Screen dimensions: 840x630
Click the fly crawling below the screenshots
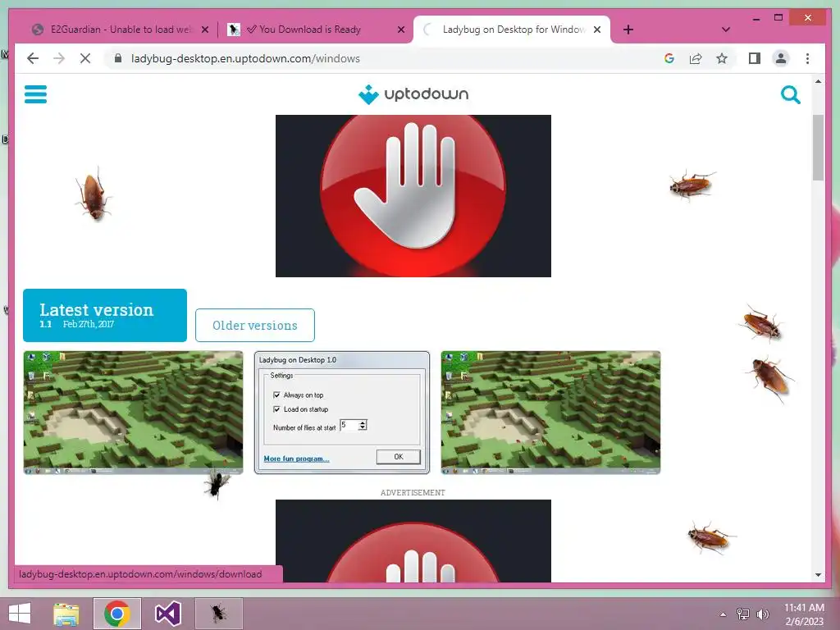217,482
